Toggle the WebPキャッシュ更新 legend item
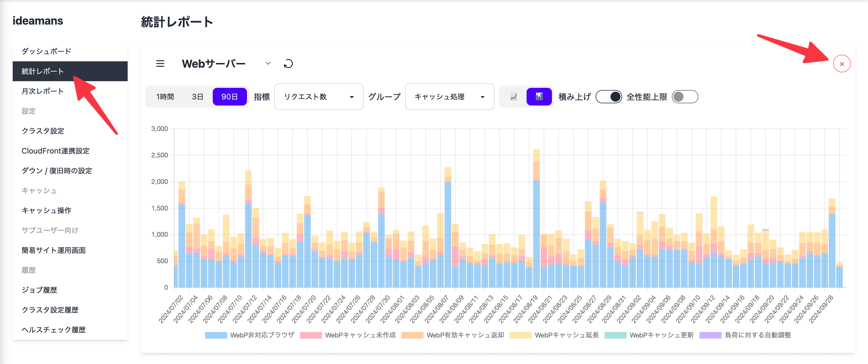Image resolution: width=868 pixels, height=364 pixels. pyautogui.click(x=661, y=335)
